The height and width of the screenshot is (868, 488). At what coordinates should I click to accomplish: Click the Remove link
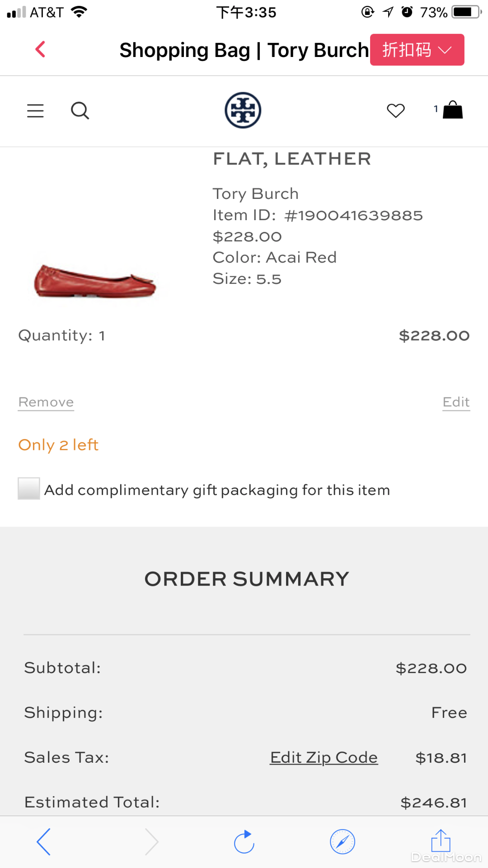46,402
